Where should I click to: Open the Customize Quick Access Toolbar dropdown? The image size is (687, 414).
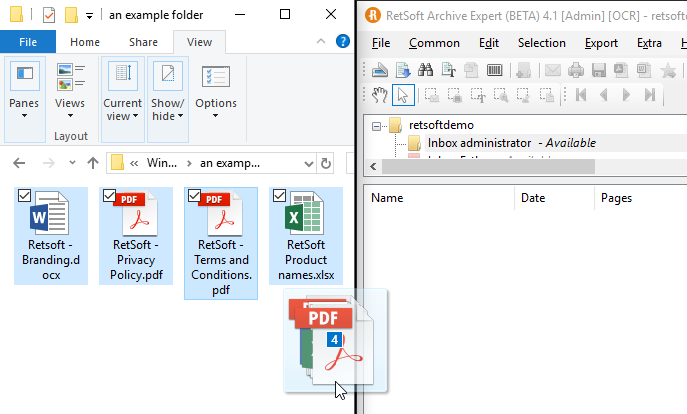[89, 16]
